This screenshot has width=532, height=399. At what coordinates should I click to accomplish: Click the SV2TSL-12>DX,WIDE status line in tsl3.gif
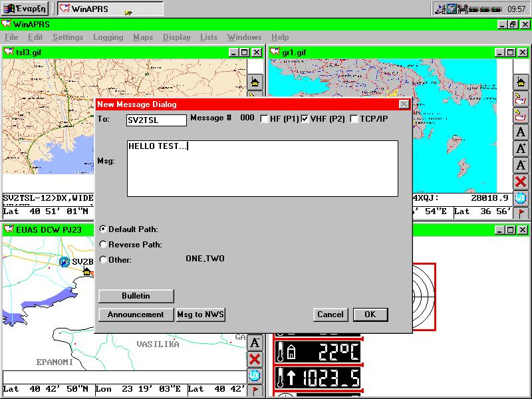coord(48,198)
